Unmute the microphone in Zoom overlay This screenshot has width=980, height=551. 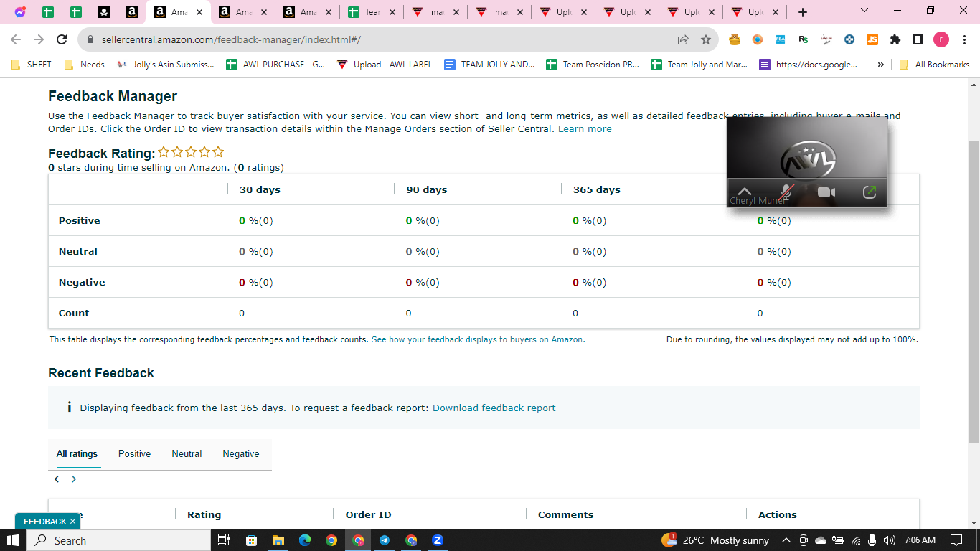(x=786, y=192)
